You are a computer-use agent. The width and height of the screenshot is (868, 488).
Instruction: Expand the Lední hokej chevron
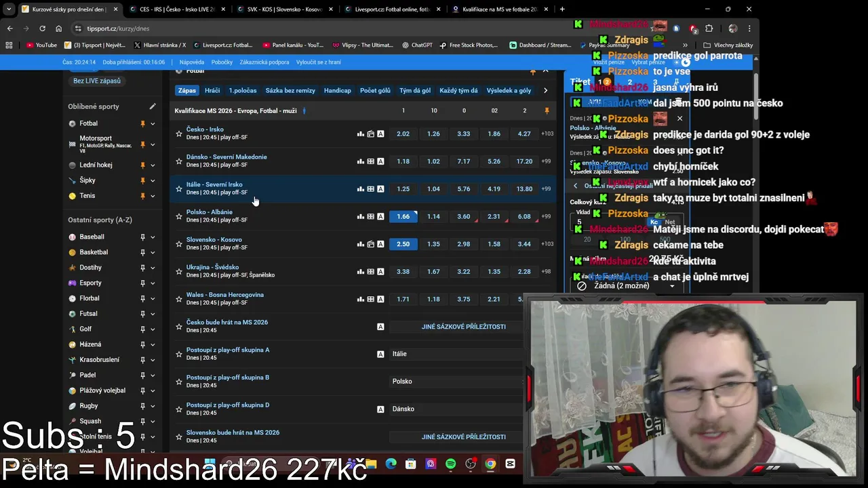153,165
